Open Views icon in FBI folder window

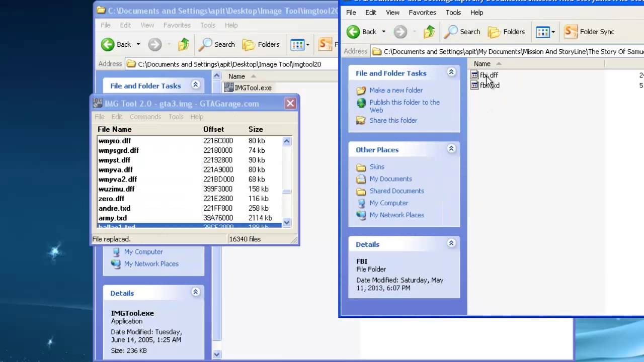[x=543, y=32]
